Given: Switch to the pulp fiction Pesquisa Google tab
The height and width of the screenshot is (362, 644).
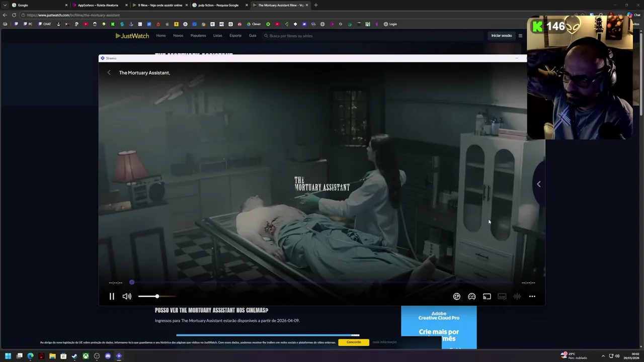Looking at the screenshot, I should coord(218,5).
